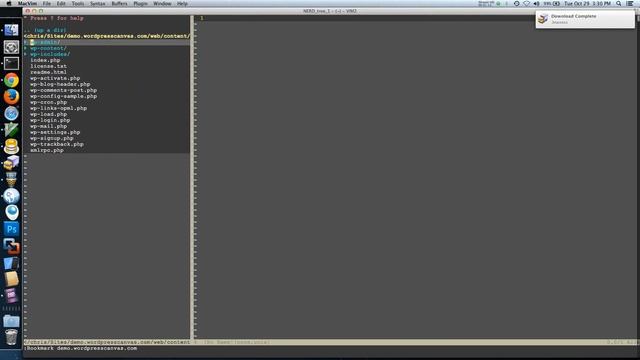Open the Edit menu
Screen dimensions: 640x360
(x=61, y=3)
